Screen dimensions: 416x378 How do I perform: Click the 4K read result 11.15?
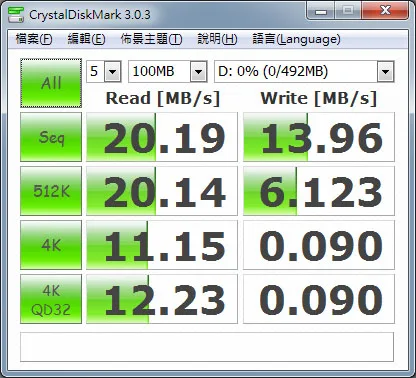pos(162,245)
